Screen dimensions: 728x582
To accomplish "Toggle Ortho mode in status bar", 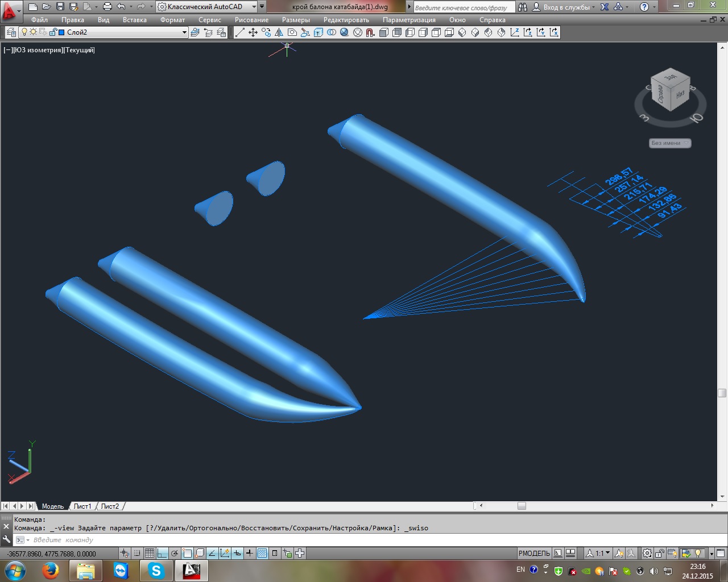I will click(x=162, y=553).
